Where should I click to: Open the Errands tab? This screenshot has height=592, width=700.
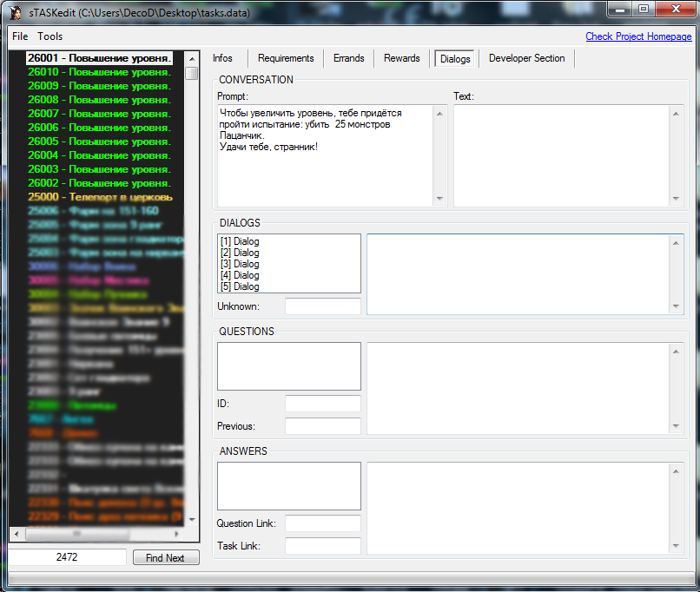(x=348, y=58)
